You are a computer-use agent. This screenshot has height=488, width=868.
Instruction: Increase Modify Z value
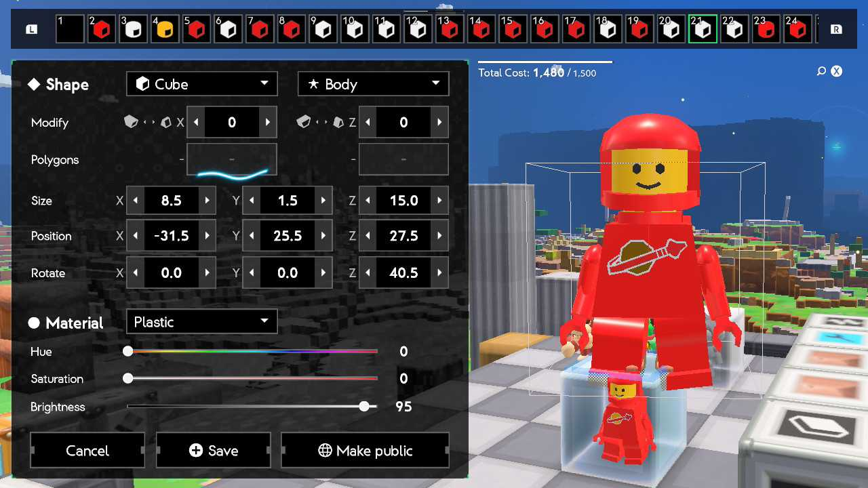tap(439, 123)
